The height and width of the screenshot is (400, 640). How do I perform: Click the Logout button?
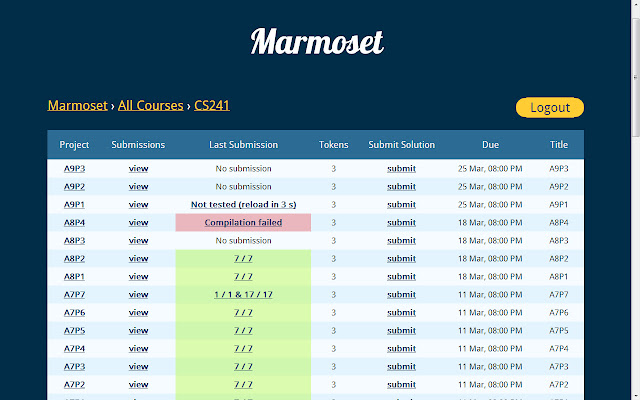tap(550, 107)
